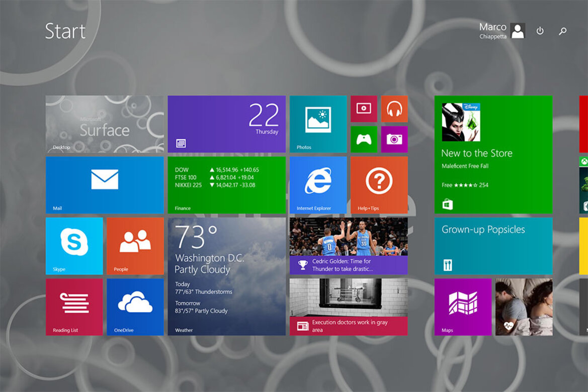This screenshot has width=588, height=392.
Task: Open the OneDrive tile
Action: click(x=135, y=307)
